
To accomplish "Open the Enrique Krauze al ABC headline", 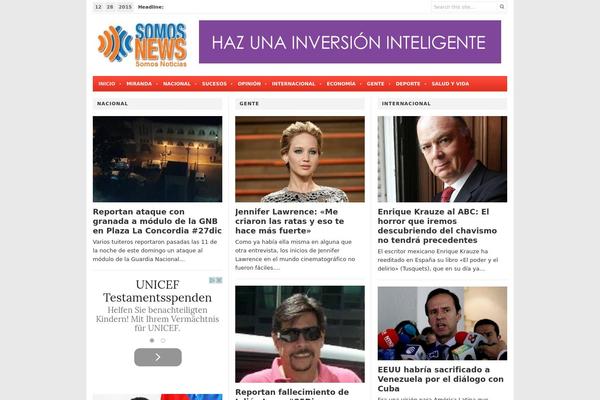I will pyautogui.click(x=437, y=226).
